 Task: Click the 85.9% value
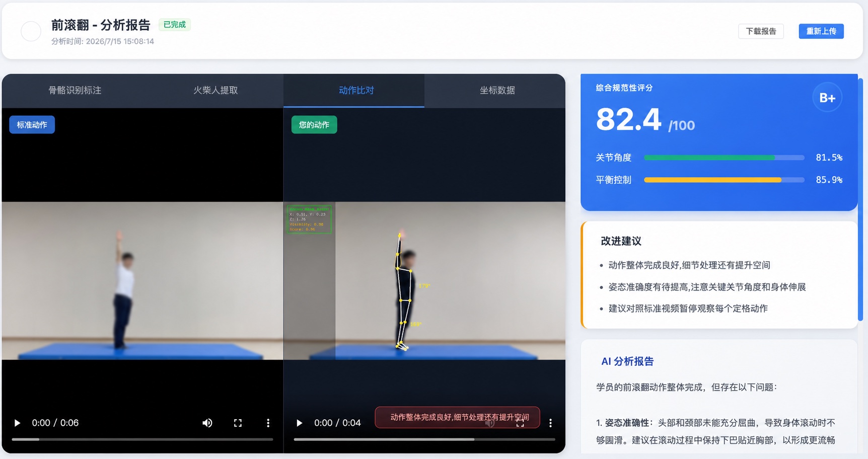click(829, 180)
